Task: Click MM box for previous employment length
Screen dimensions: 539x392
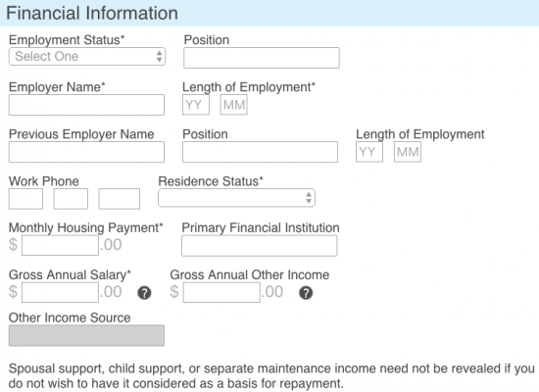Action: (408, 152)
